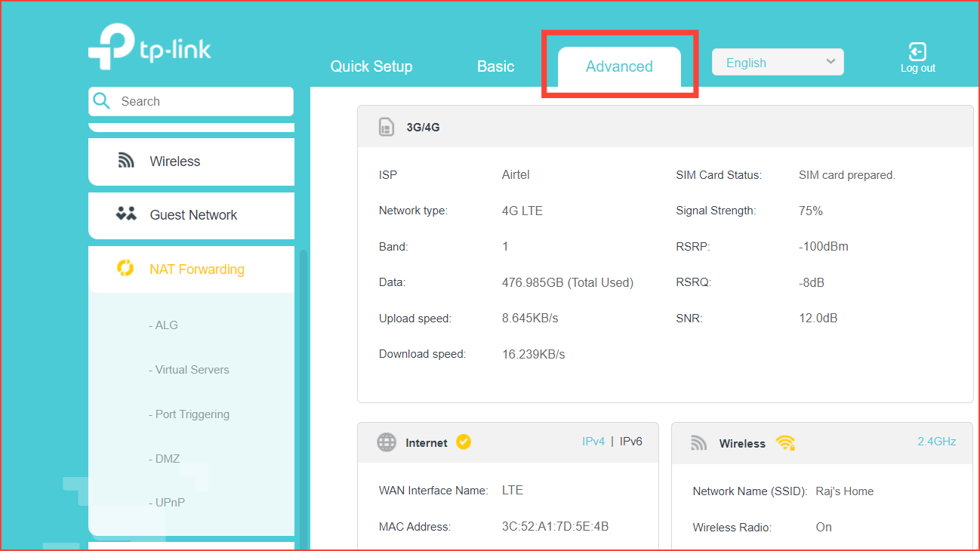Select the IPv4 link
980x551 pixels.
(x=594, y=442)
